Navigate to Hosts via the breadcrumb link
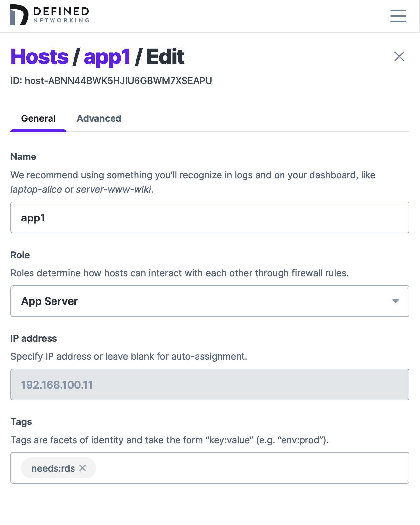 pos(39,56)
